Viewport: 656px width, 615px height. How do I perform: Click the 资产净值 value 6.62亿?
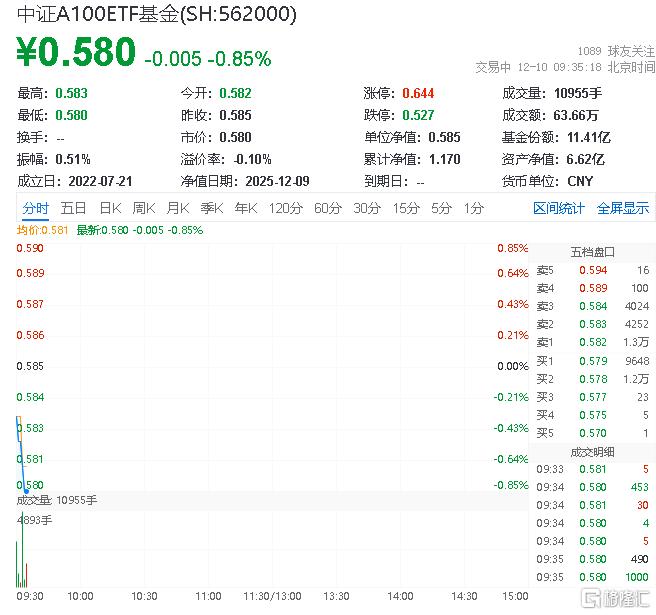point(585,159)
